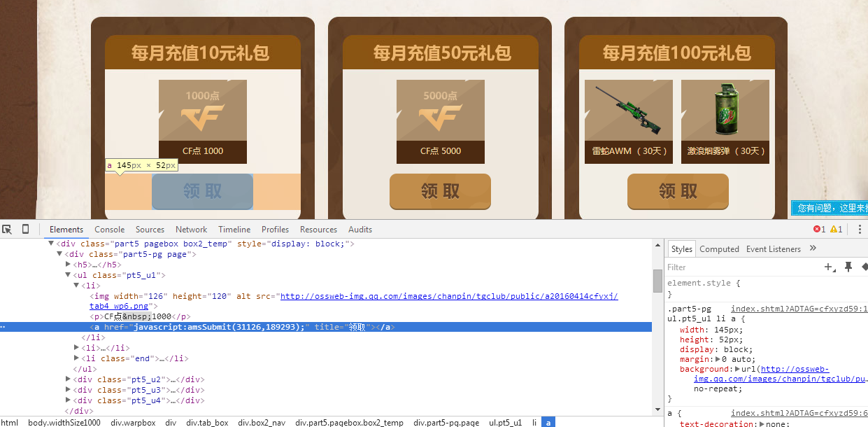Open the tab4_wp6.png image src link
Viewport: 868px width, 427px height.
tap(354, 301)
